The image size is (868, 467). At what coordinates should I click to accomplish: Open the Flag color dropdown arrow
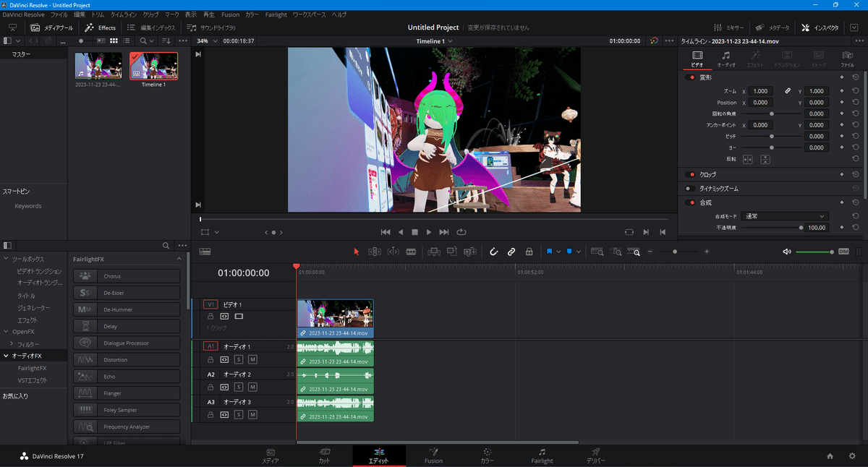(x=558, y=252)
